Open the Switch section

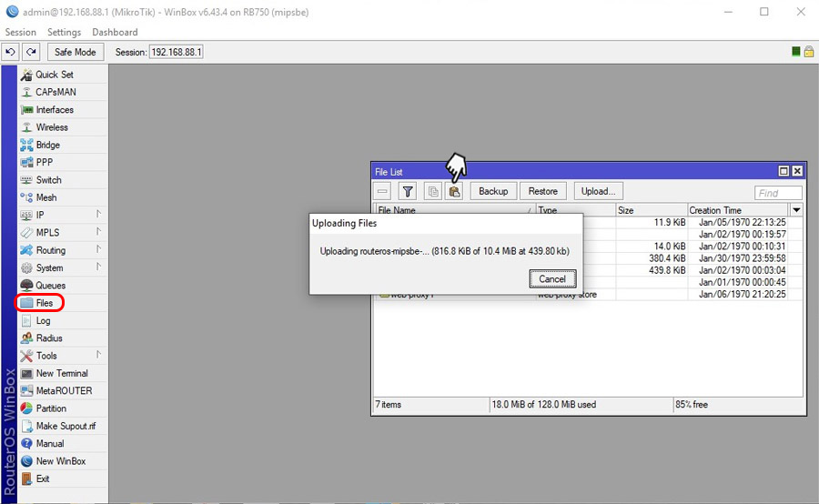(62, 179)
